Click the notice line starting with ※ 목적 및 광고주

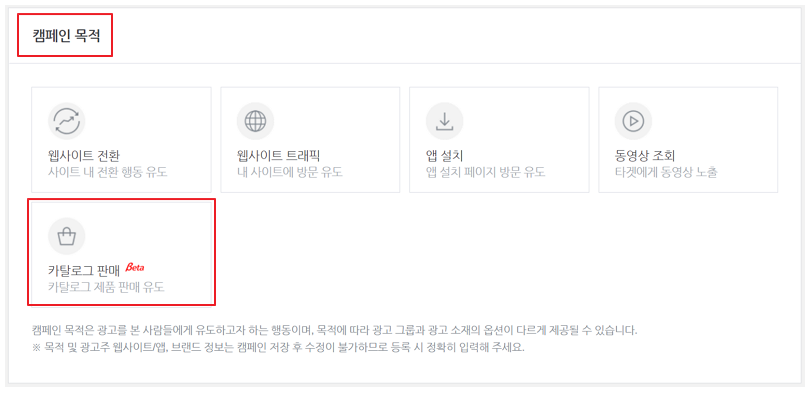(278, 347)
